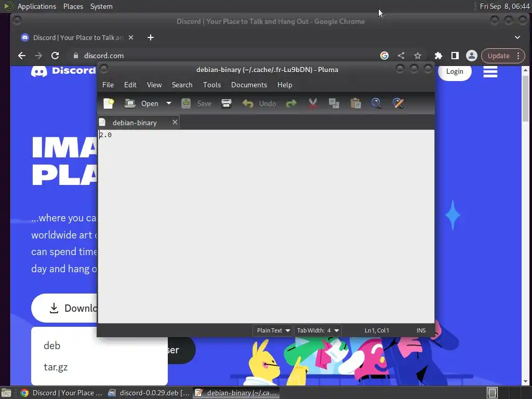
Task: Click the Google icon in address bar
Action: pos(384,56)
